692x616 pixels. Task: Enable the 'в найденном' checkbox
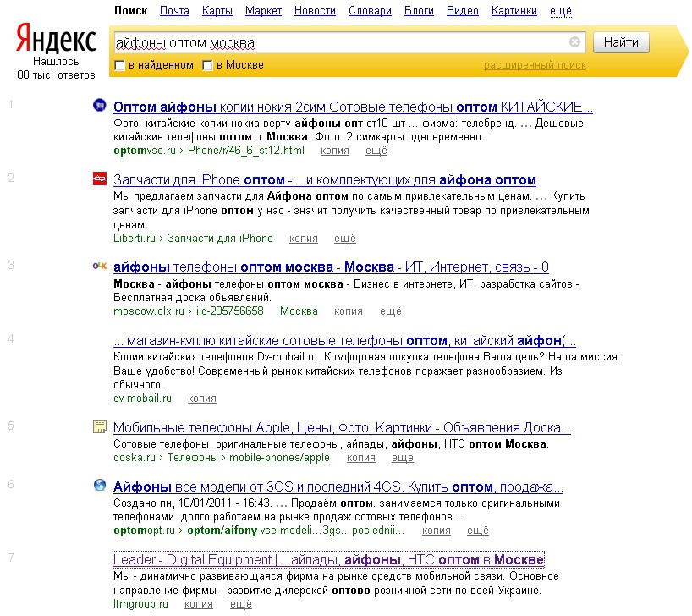tap(119, 65)
